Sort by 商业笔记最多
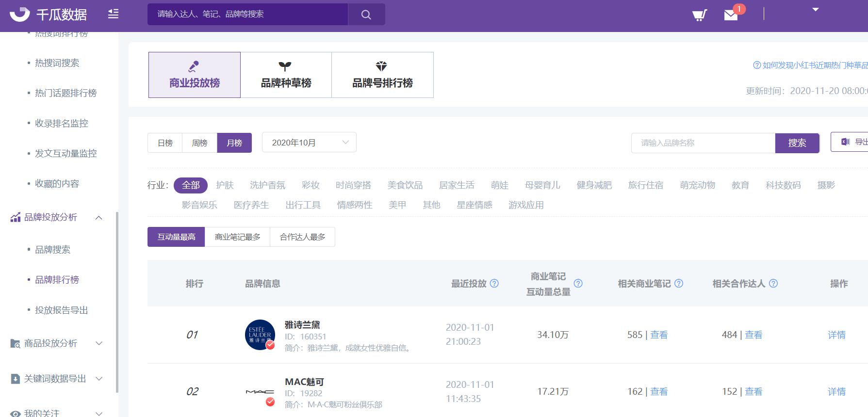 point(237,237)
